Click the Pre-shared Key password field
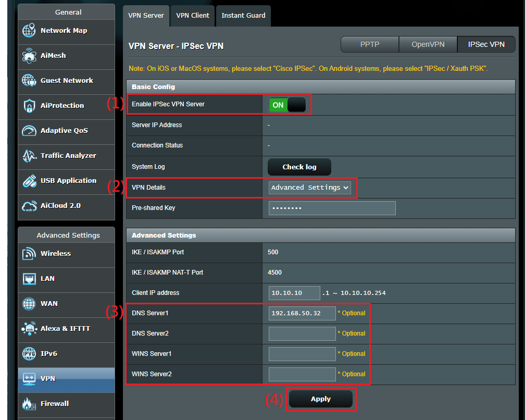The image size is (525, 420). (332, 208)
